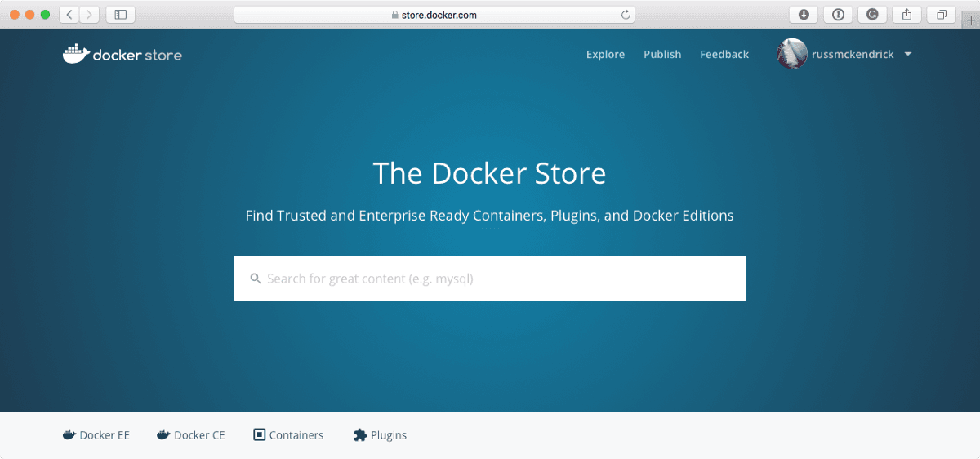
Task: Click the Docker CE whale icon
Action: pyautogui.click(x=164, y=435)
